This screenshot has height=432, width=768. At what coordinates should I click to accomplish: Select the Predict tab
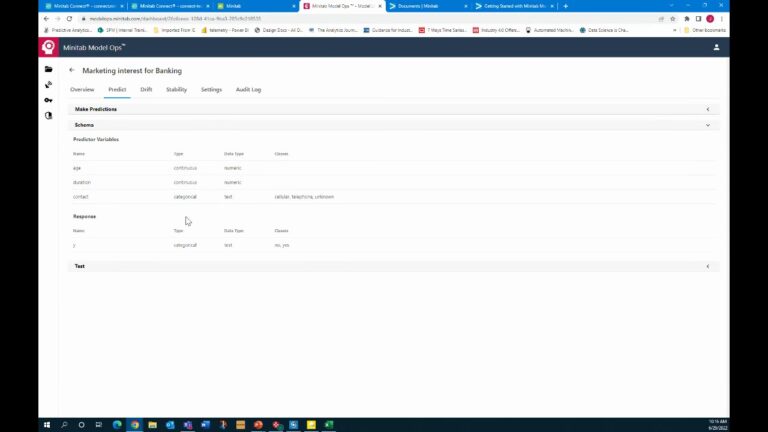click(x=117, y=90)
